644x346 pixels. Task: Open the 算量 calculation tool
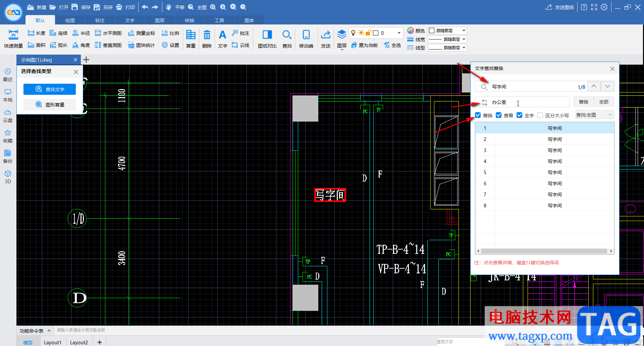pyautogui.click(x=191, y=39)
